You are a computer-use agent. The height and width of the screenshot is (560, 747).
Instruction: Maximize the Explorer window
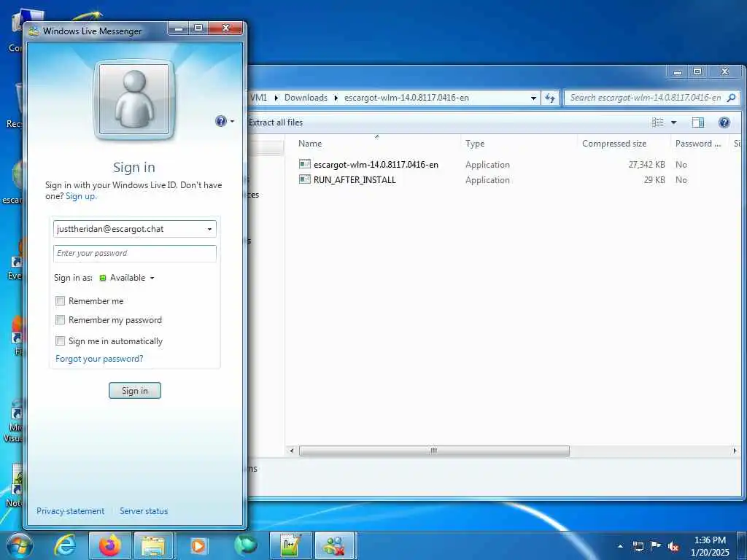(x=697, y=72)
